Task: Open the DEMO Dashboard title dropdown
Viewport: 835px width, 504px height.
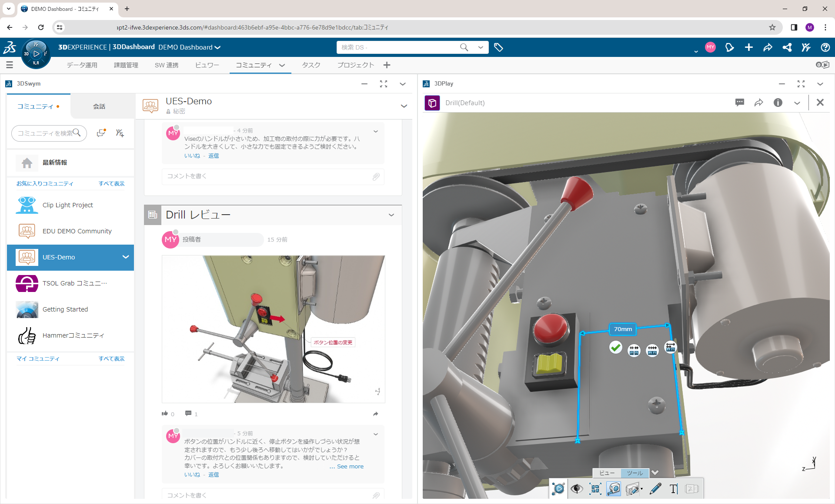Action: click(217, 47)
